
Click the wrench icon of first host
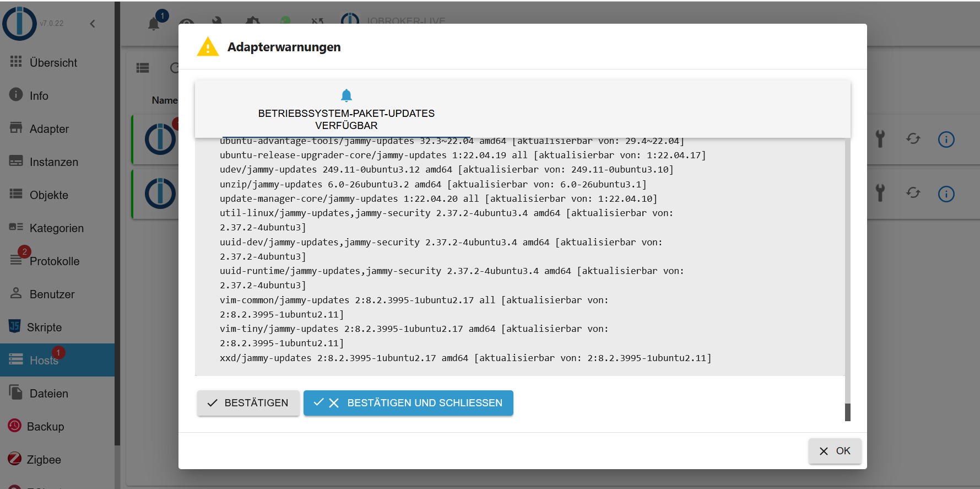[x=880, y=139]
